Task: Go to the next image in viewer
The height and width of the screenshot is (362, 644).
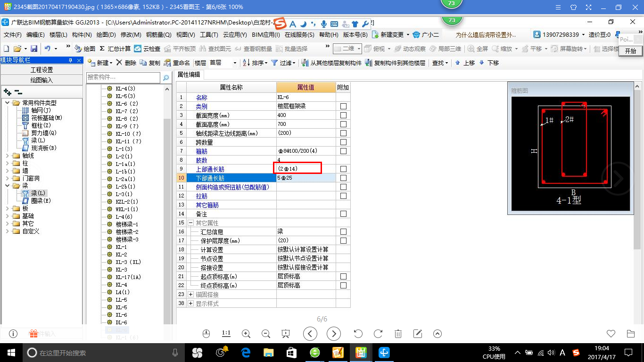Action: point(334,334)
